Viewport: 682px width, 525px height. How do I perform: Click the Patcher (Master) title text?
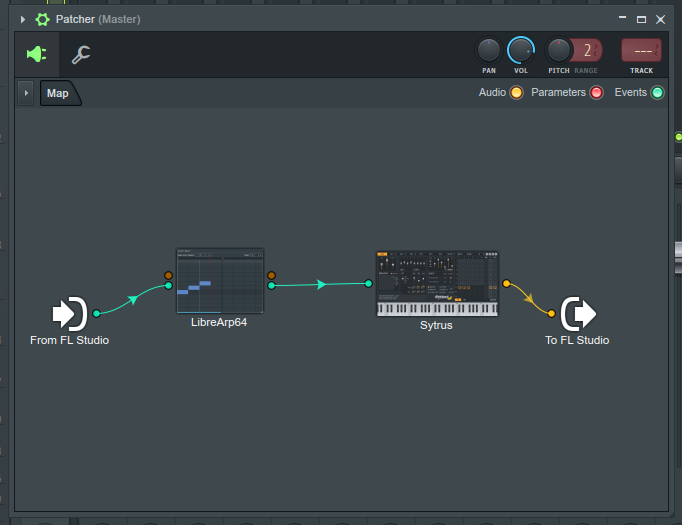(98, 20)
